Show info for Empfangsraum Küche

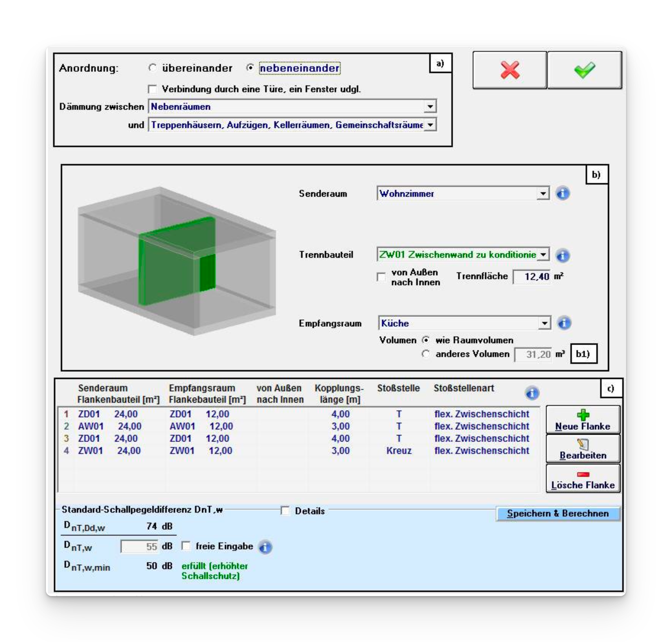pyautogui.click(x=564, y=323)
